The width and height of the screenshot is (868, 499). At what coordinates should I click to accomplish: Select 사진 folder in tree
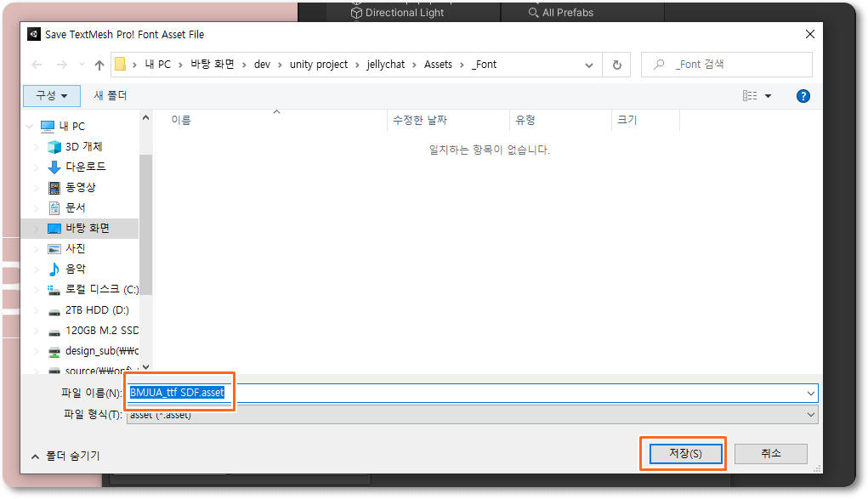pos(76,249)
